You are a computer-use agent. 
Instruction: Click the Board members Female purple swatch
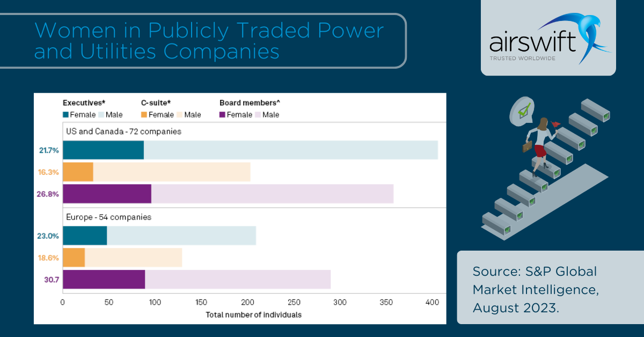point(223,115)
